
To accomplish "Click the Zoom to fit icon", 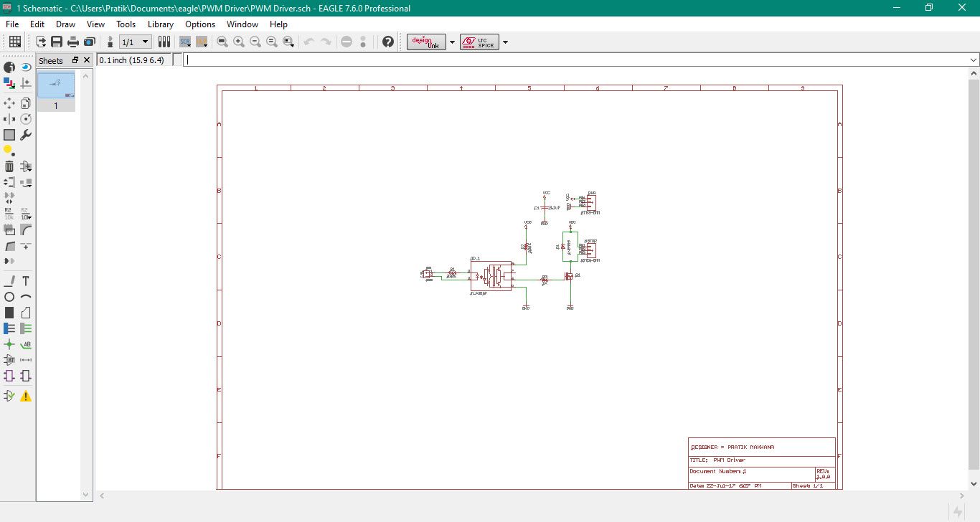I will click(222, 42).
